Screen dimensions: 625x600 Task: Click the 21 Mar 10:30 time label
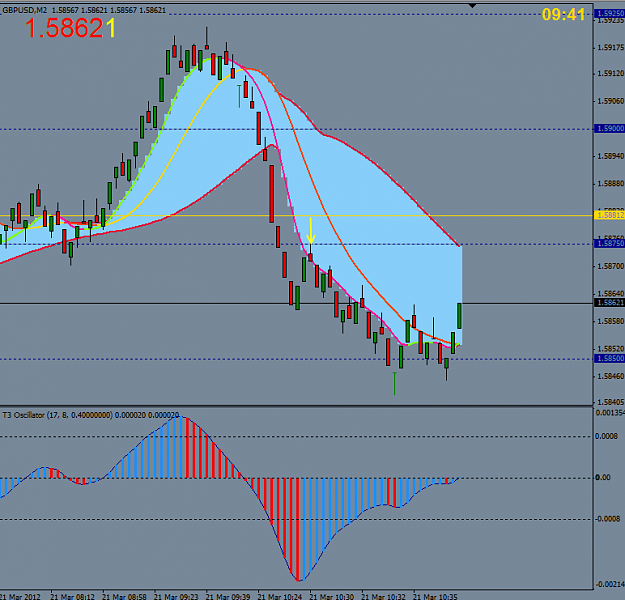coord(332,596)
